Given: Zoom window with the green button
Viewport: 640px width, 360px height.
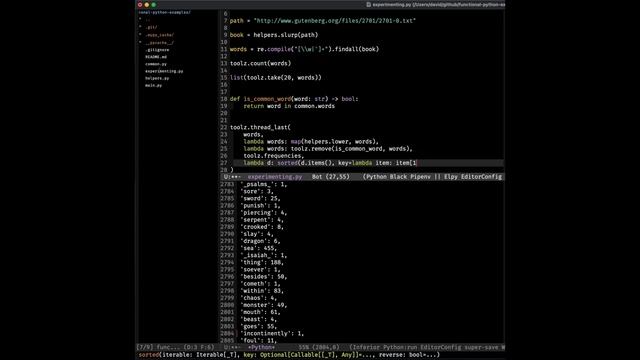Looking at the screenshot, I should [154, 4].
